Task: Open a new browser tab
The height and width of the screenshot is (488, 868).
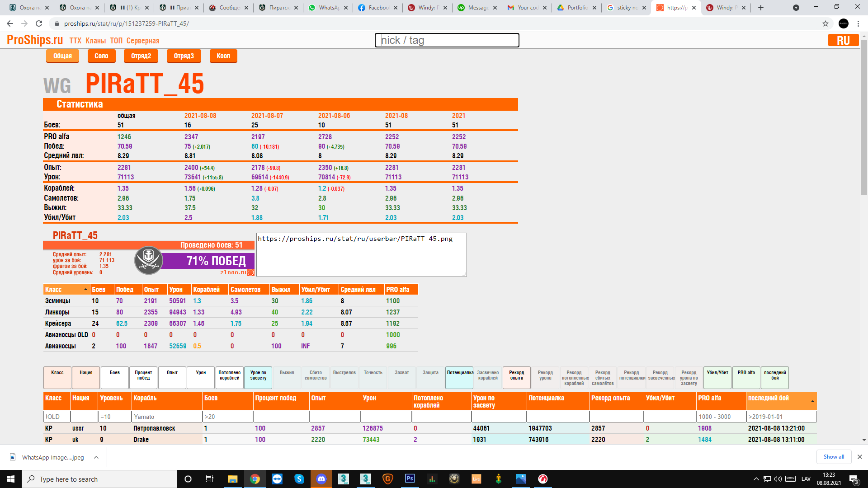Action: 761,8
